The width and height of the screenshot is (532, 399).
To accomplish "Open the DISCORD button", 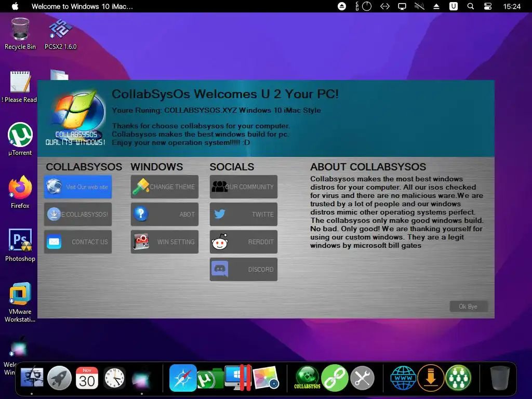I will pyautogui.click(x=244, y=270).
